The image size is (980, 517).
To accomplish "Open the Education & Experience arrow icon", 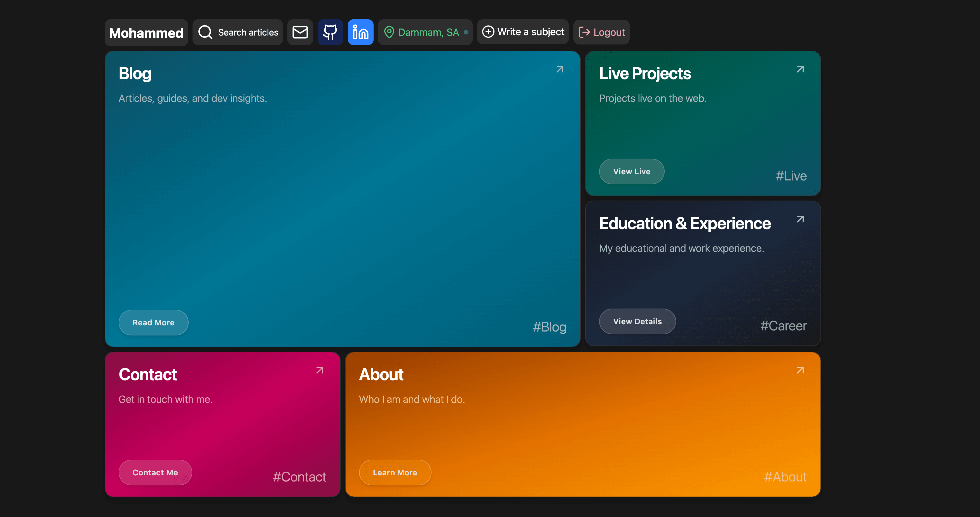I will pos(800,219).
